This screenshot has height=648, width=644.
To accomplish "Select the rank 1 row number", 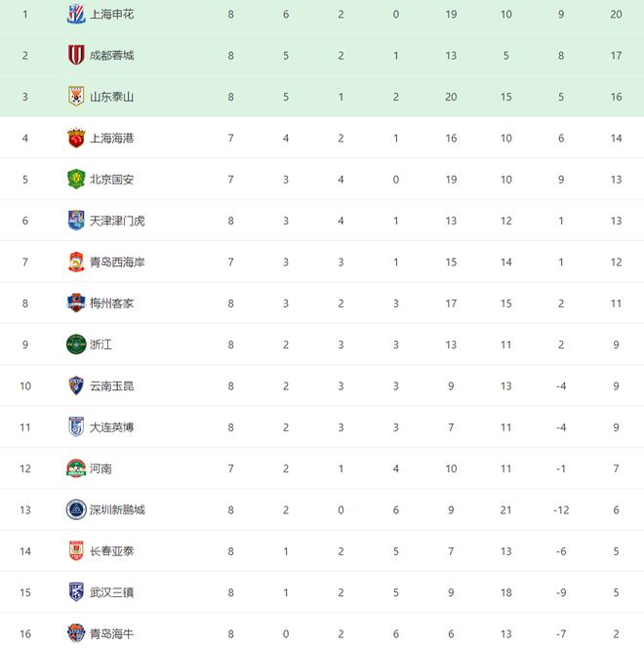I will coord(25,15).
